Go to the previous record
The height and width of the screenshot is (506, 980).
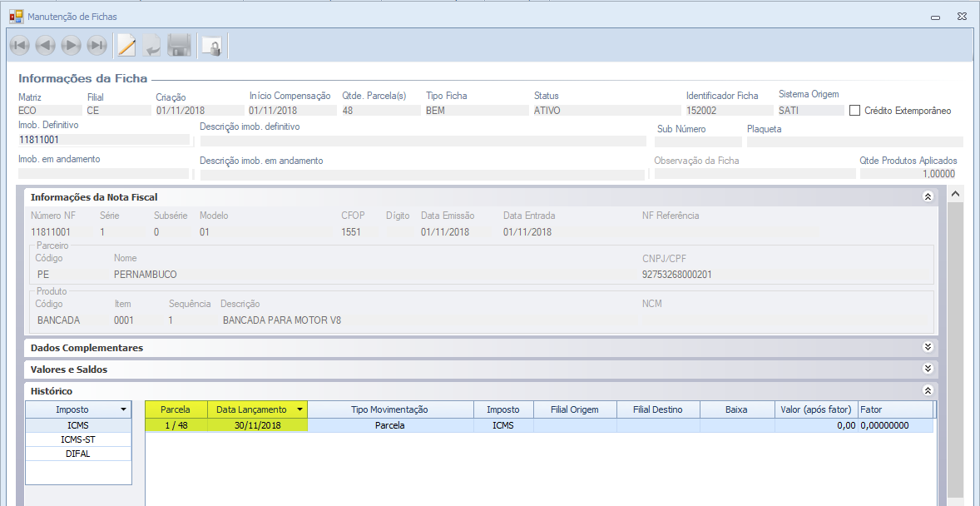pos(45,46)
